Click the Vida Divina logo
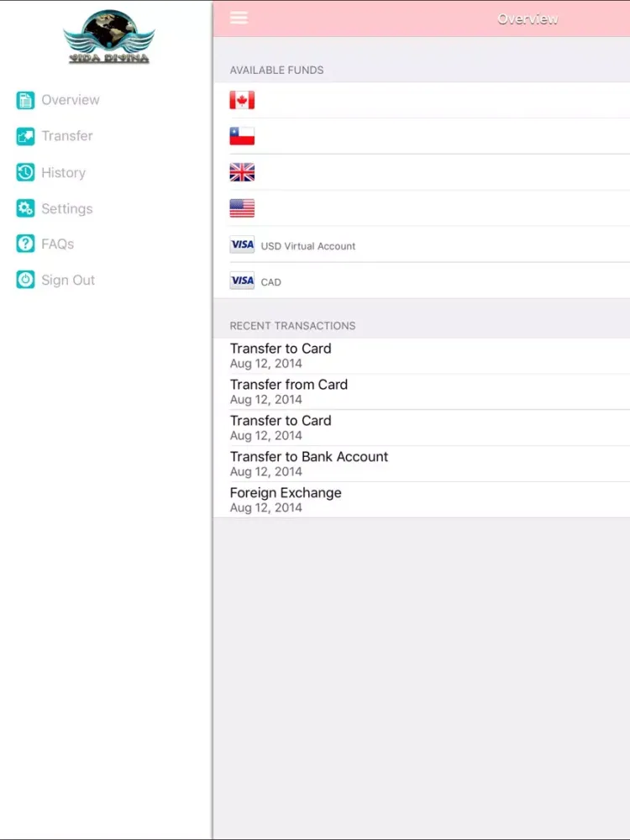Viewport: 630px width, 840px height. 108,36
